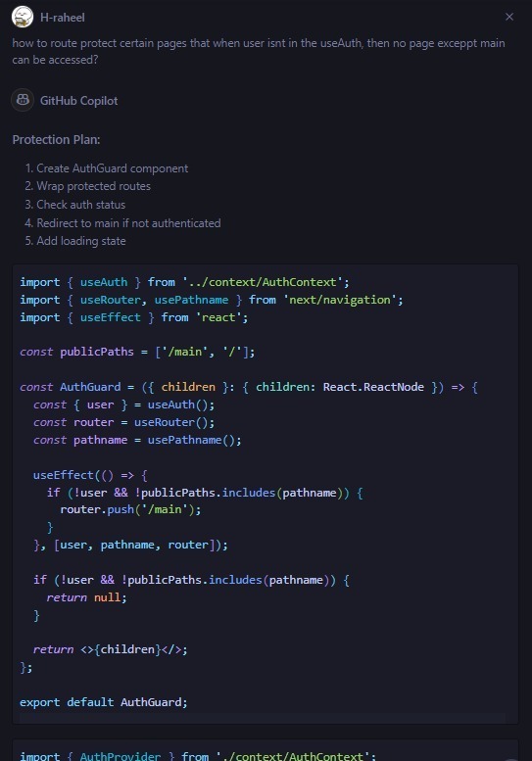Viewport: 532px width, 761px height.
Task: Click 'Redirect to main if not authenticated' item
Action: coord(122,223)
